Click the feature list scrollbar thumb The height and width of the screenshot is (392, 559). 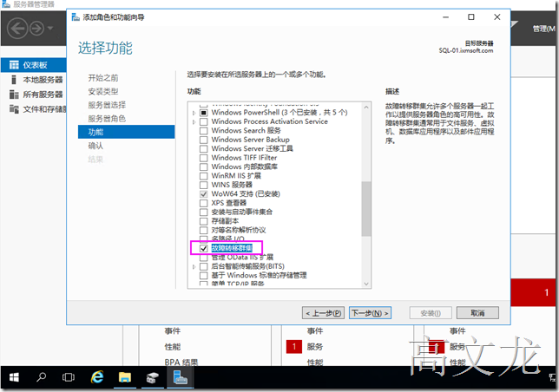point(365,209)
